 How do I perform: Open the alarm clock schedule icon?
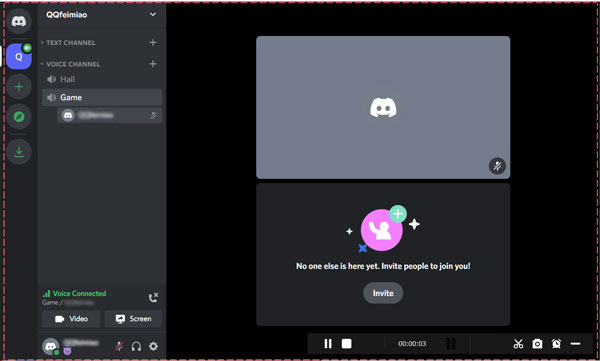(556, 344)
